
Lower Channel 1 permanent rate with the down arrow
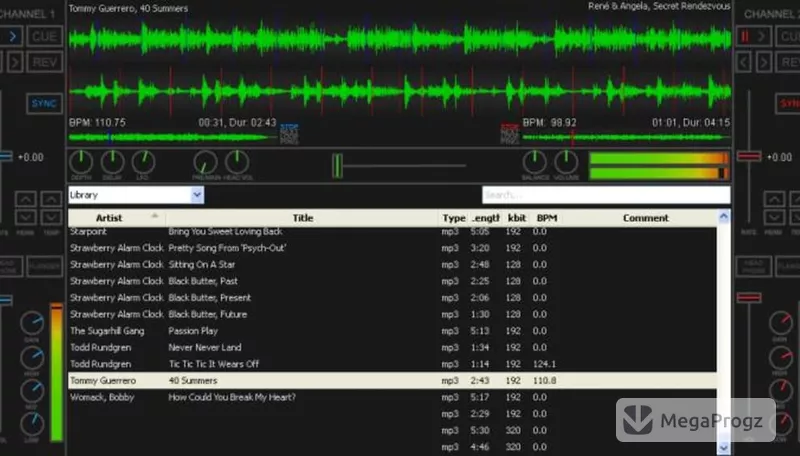(26, 217)
